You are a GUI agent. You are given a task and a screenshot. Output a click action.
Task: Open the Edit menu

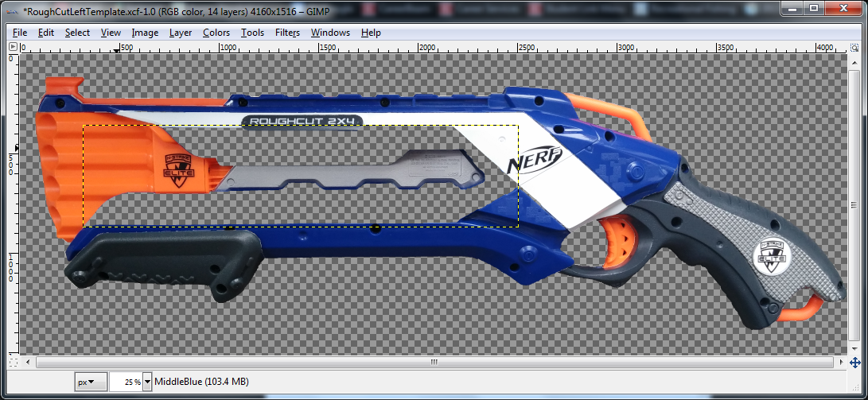pyautogui.click(x=46, y=33)
